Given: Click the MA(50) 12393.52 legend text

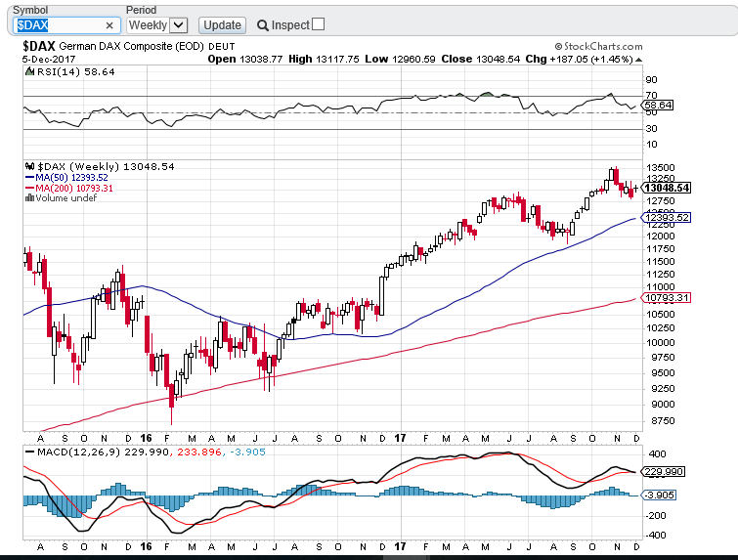Looking at the screenshot, I should point(72,178).
